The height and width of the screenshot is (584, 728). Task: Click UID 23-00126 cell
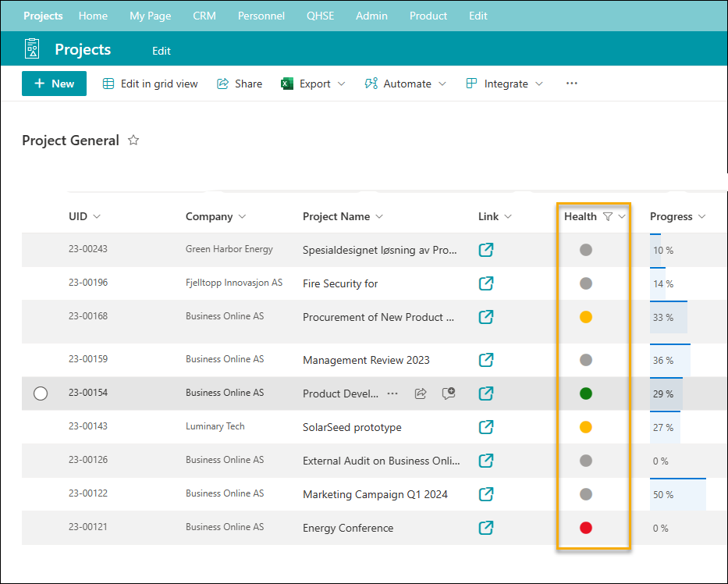click(x=88, y=460)
